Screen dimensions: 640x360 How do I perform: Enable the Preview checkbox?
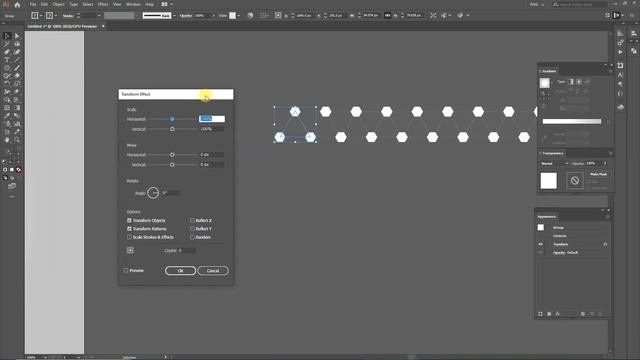(x=126, y=271)
